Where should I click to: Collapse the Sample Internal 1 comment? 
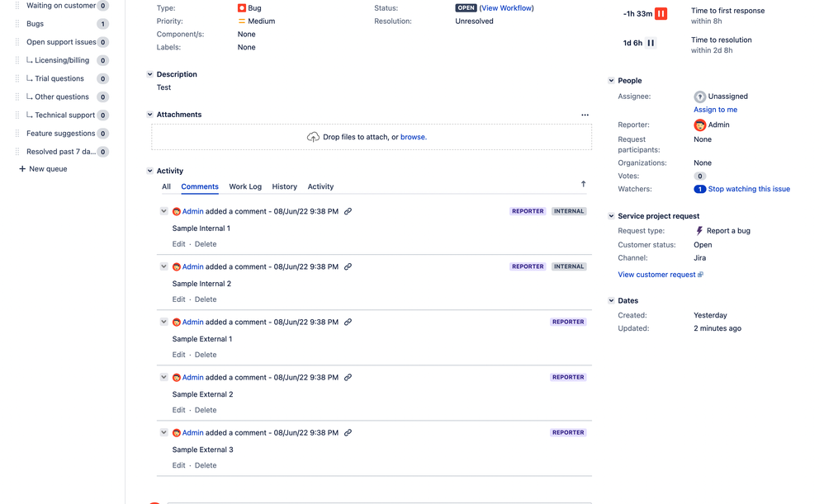point(164,211)
